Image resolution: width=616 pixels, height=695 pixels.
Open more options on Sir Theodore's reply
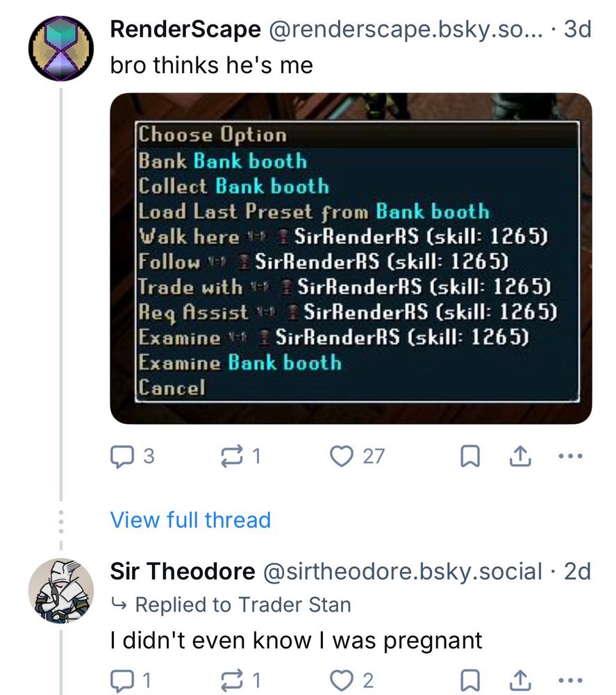pos(570,680)
